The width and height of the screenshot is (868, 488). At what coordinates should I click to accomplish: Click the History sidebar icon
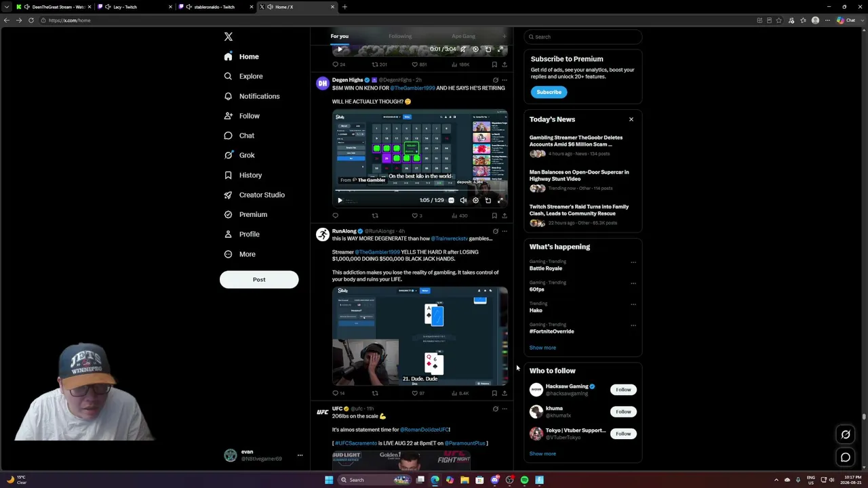[x=228, y=175]
